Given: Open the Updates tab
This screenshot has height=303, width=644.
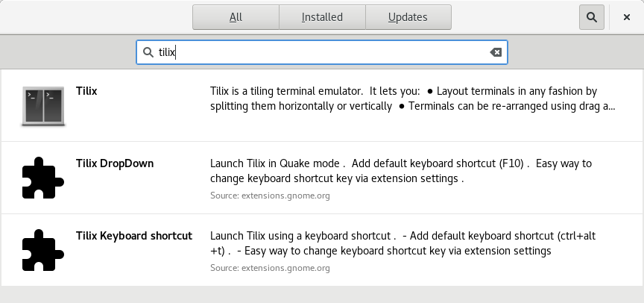Looking at the screenshot, I should click(408, 17).
